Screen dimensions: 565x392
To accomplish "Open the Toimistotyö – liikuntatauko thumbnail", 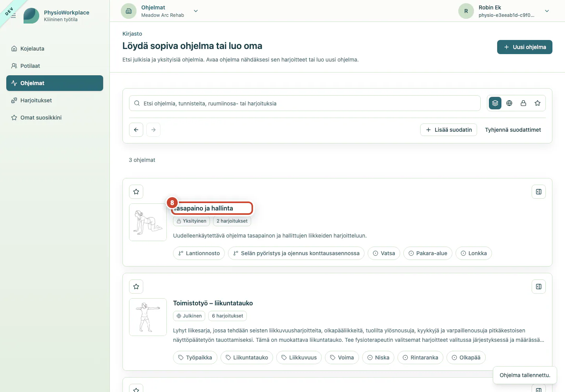I will 148,317.
